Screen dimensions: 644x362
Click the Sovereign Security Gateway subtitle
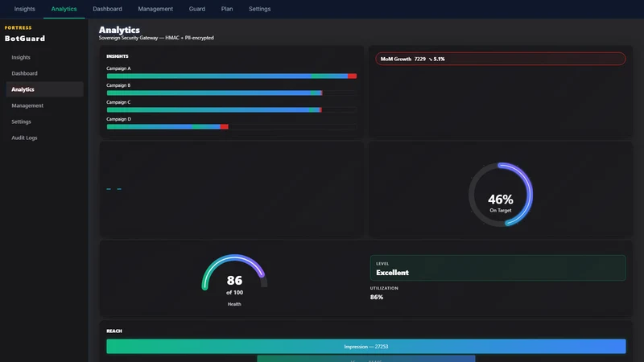[156, 38]
